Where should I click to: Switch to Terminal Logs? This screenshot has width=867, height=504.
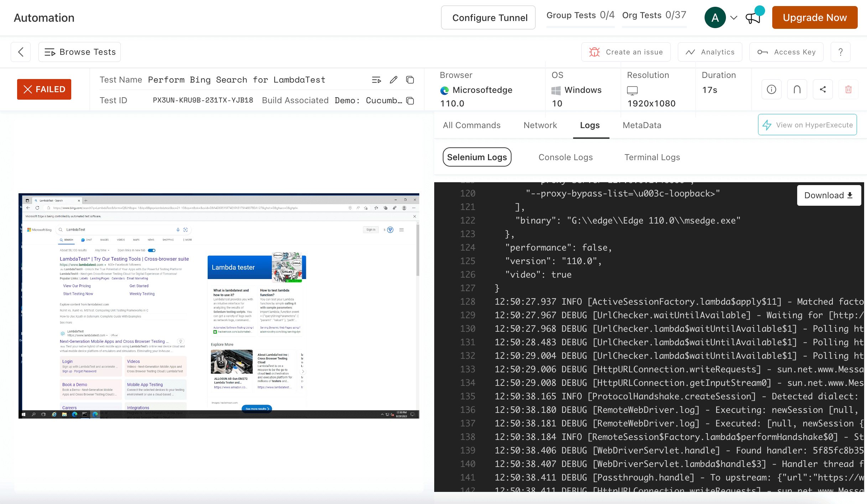[x=652, y=157]
